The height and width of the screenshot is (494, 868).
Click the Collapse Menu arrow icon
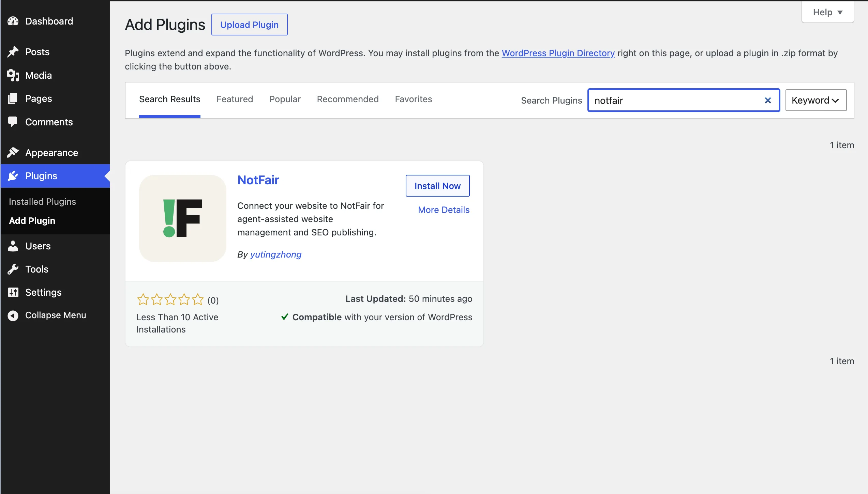(13, 315)
